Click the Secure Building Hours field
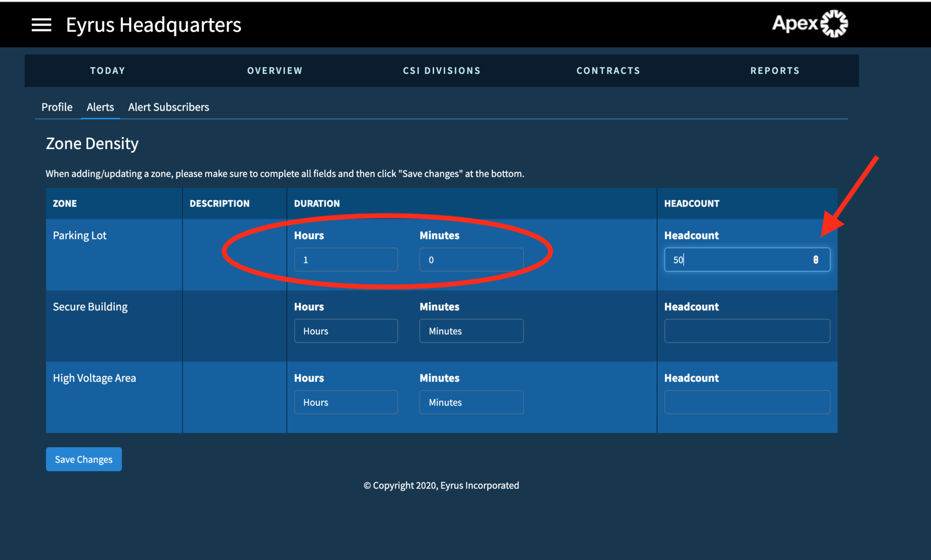The height and width of the screenshot is (560, 931). point(346,331)
